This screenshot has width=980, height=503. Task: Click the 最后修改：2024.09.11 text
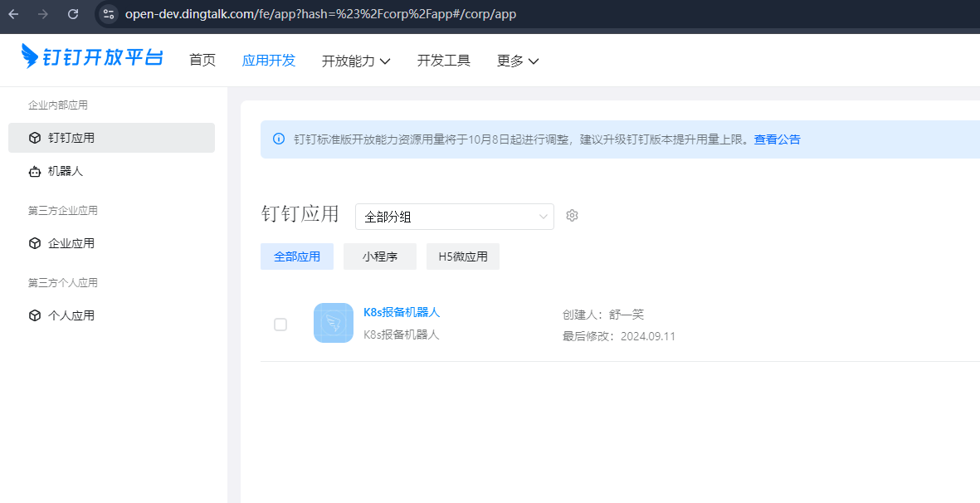(619, 336)
